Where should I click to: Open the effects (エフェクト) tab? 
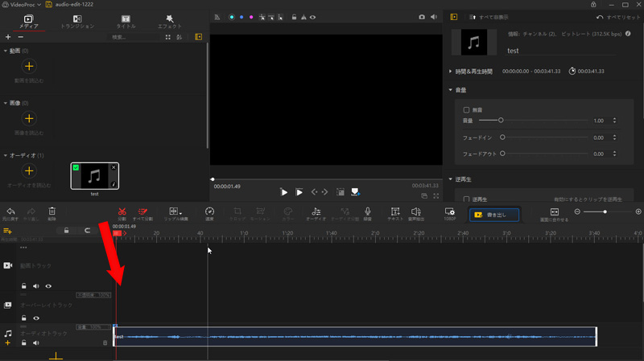coord(169,22)
